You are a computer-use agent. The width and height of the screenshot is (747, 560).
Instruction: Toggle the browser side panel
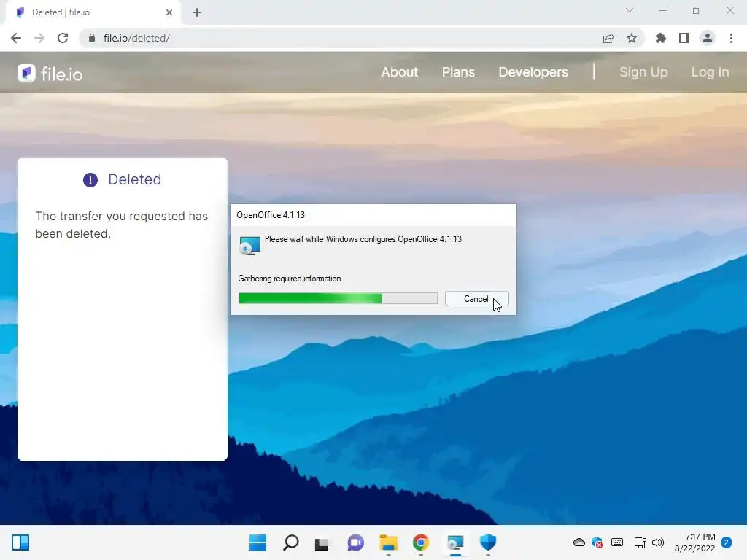tap(684, 38)
